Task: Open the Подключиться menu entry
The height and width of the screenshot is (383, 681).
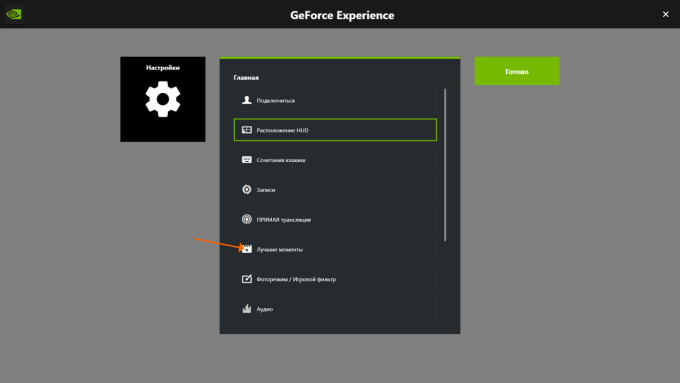Action: click(335, 100)
